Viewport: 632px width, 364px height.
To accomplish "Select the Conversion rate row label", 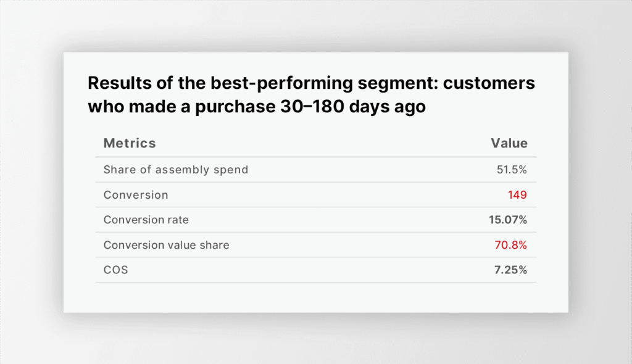I will pos(146,220).
